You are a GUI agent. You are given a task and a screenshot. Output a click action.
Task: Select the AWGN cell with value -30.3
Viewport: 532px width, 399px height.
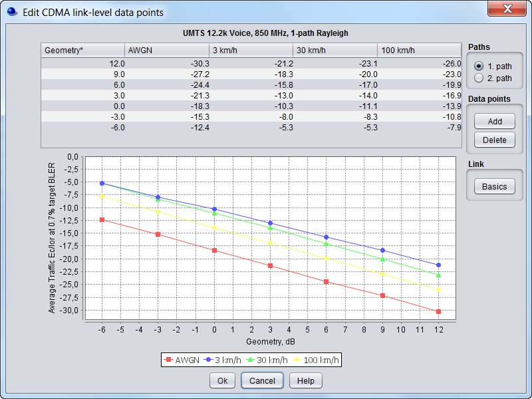[167, 64]
